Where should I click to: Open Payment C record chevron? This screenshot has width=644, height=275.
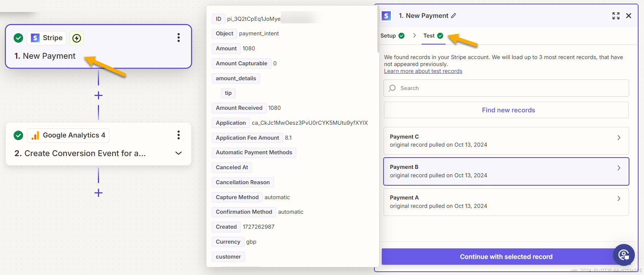pyautogui.click(x=619, y=137)
